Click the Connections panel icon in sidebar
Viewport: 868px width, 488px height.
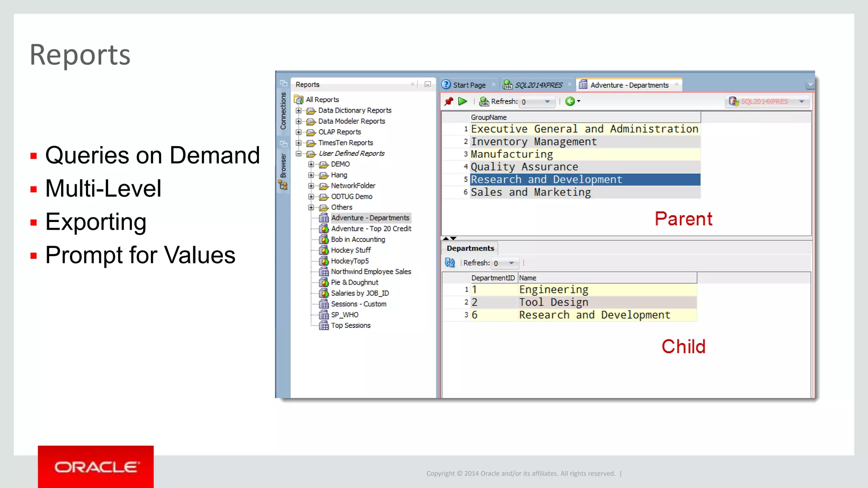coord(283,83)
